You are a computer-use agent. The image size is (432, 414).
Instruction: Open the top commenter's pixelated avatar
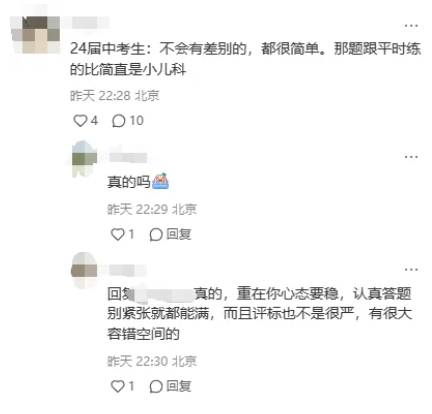(x=36, y=35)
